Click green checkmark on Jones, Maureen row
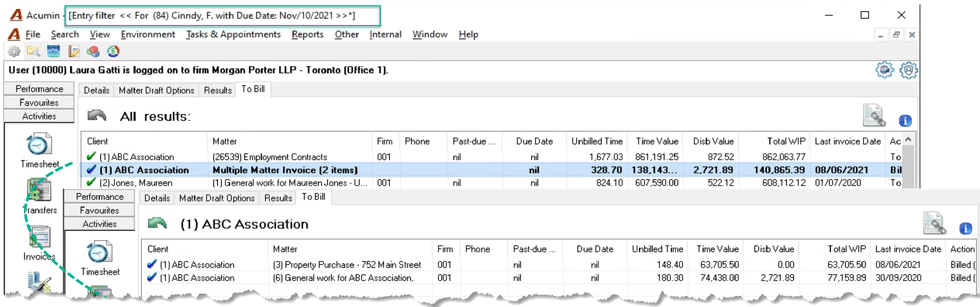980x307 pixels. coord(91,182)
